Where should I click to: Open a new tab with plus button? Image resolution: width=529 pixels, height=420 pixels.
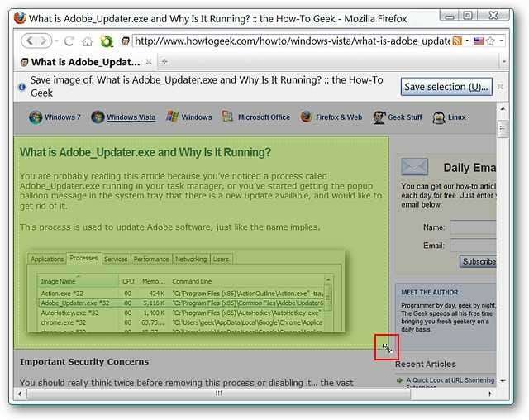[x=164, y=62]
